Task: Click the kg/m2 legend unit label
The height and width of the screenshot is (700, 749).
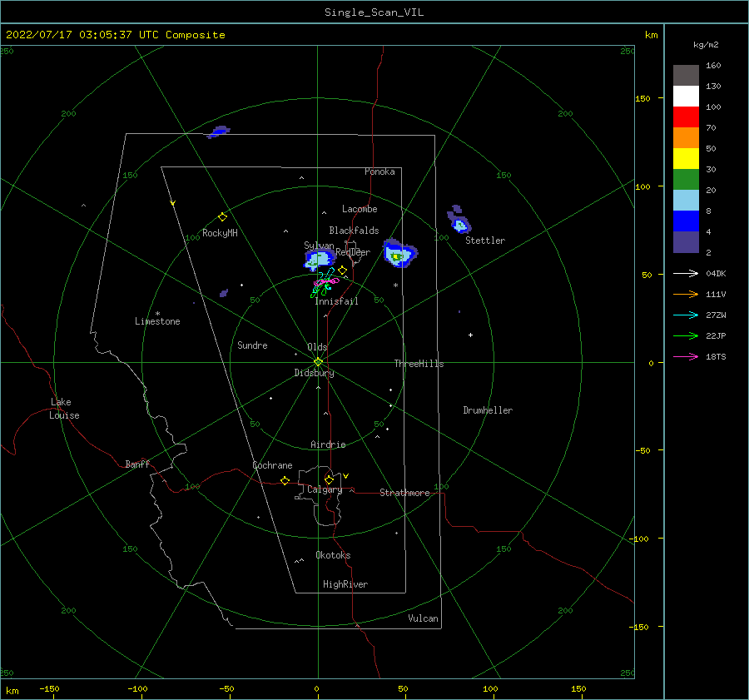Action: (x=706, y=45)
